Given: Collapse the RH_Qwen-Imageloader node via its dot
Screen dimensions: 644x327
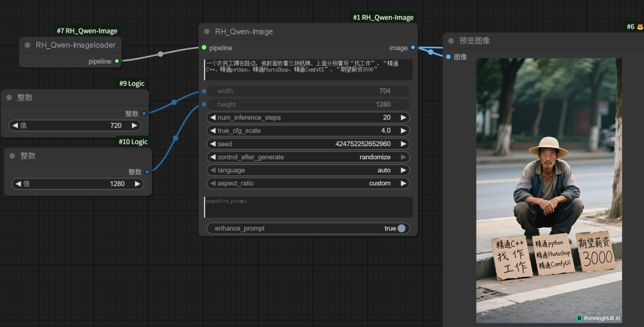Looking at the screenshot, I should [x=27, y=45].
